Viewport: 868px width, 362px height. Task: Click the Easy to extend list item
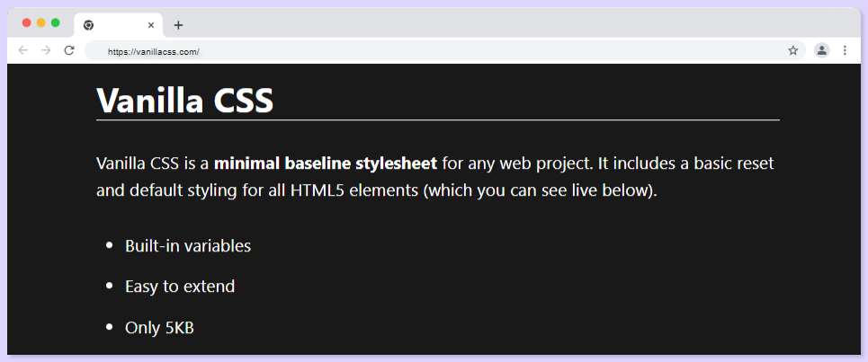pyautogui.click(x=180, y=287)
